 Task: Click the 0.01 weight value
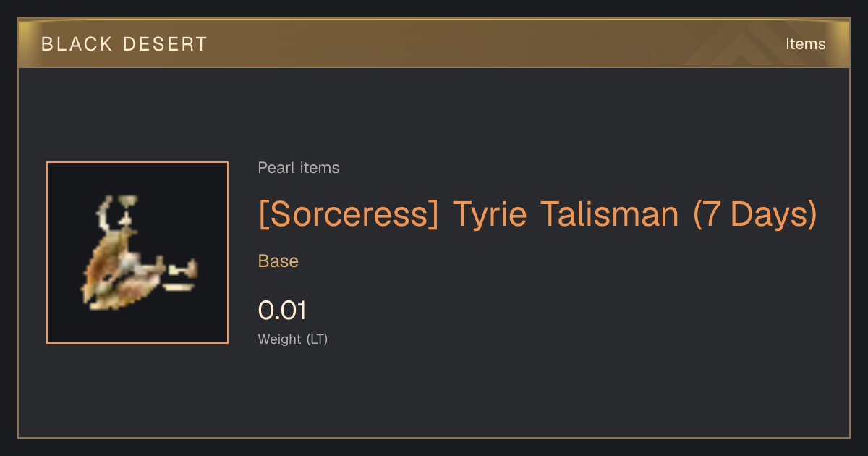click(282, 311)
